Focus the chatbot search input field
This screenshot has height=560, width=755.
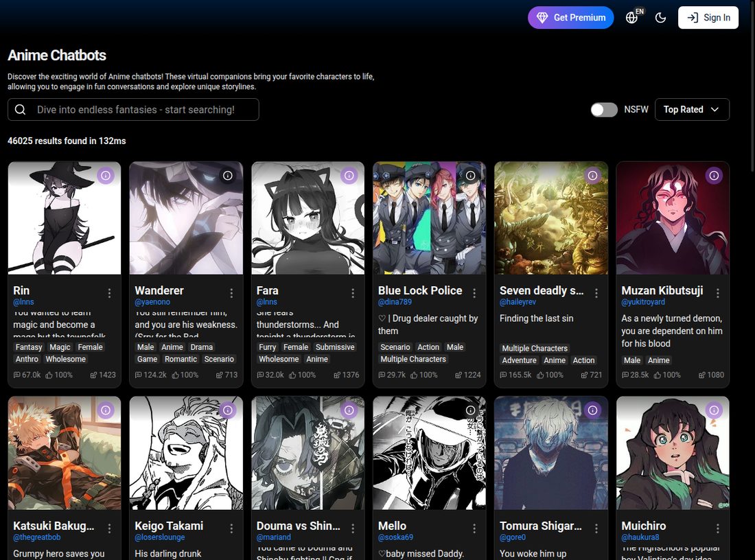pyautogui.click(x=133, y=110)
